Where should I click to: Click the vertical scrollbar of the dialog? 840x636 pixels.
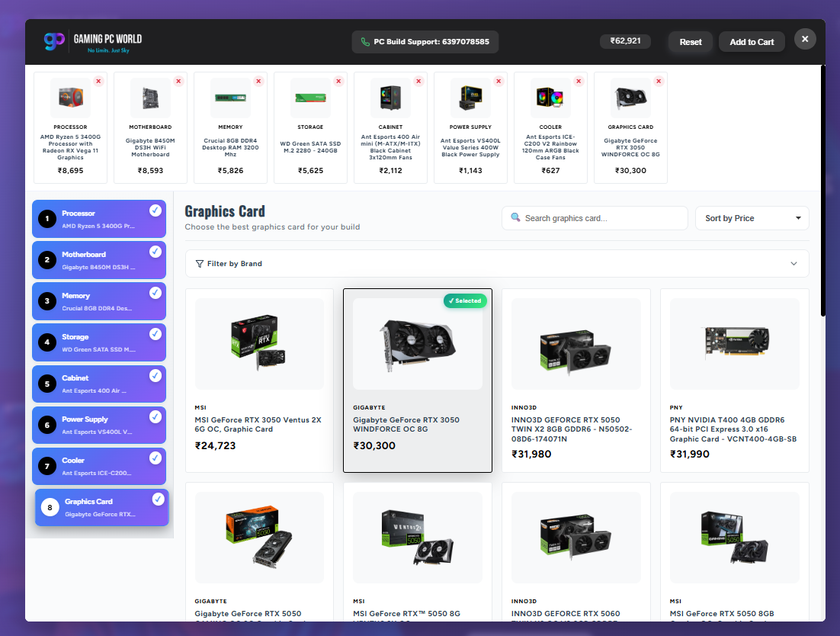tap(822, 191)
